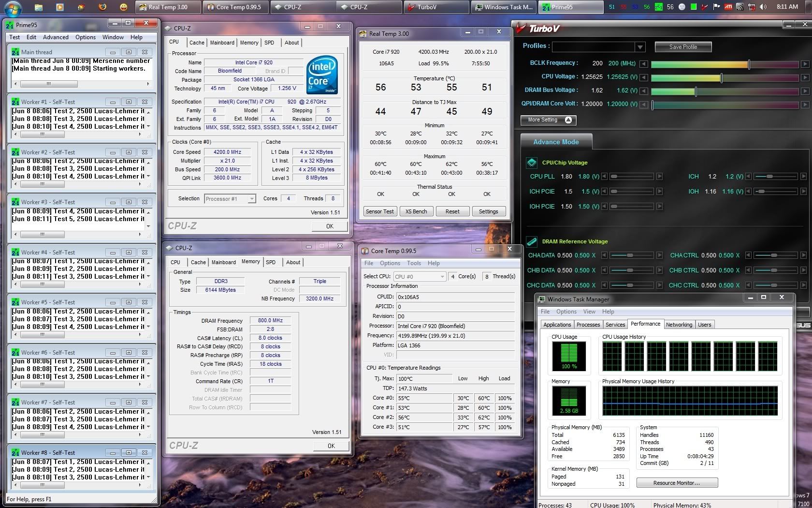This screenshot has width=812, height=508.
Task: Open the About tab in the top CPU-Z window
Action: click(291, 43)
